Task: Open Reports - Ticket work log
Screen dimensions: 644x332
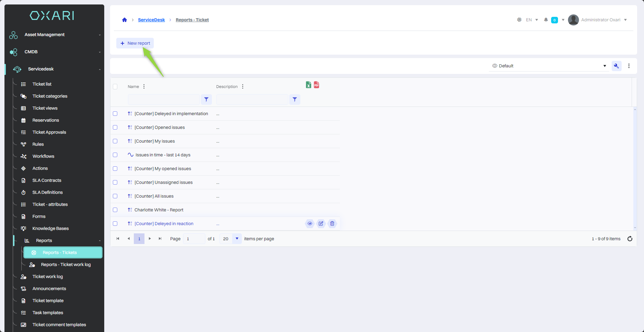Action: click(x=66, y=265)
